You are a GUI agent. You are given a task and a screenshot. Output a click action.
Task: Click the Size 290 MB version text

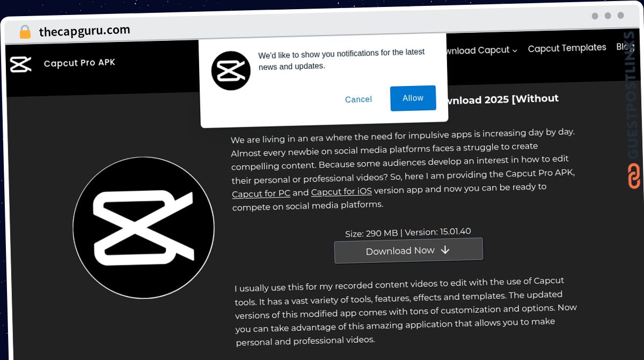point(408,233)
